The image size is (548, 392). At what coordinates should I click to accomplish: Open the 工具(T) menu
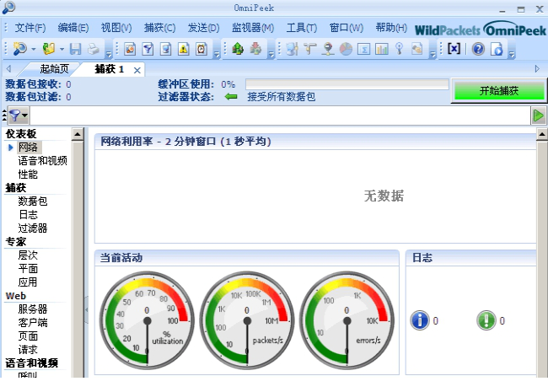click(x=302, y=28)
